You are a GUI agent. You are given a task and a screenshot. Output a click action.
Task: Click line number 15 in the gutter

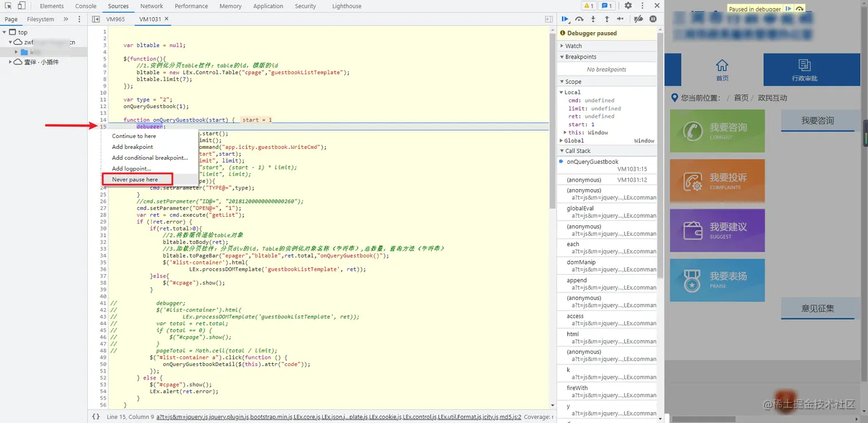tap(103, 126)
